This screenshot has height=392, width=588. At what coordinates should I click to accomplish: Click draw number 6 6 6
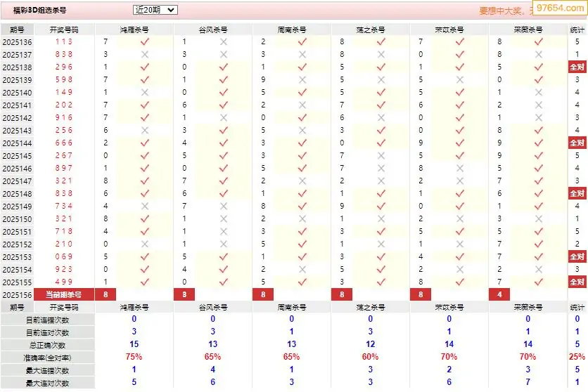64,143
